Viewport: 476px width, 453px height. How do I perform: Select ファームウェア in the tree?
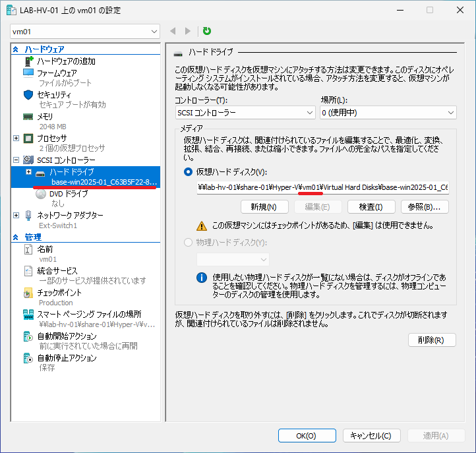click(57, 73)
